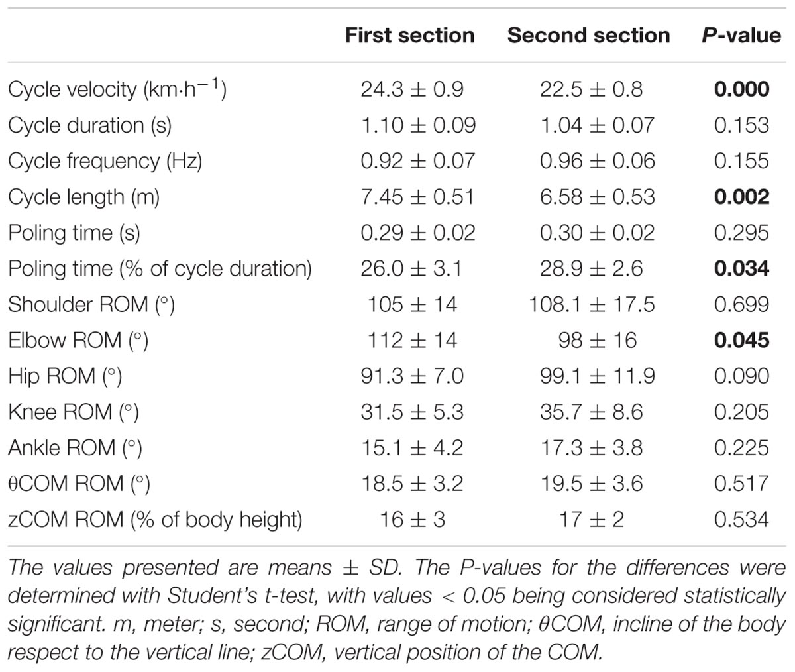Click the bold 0.002 P-value cell
The width and height of the screenshot is (795, 672).
tap(741, 197)
